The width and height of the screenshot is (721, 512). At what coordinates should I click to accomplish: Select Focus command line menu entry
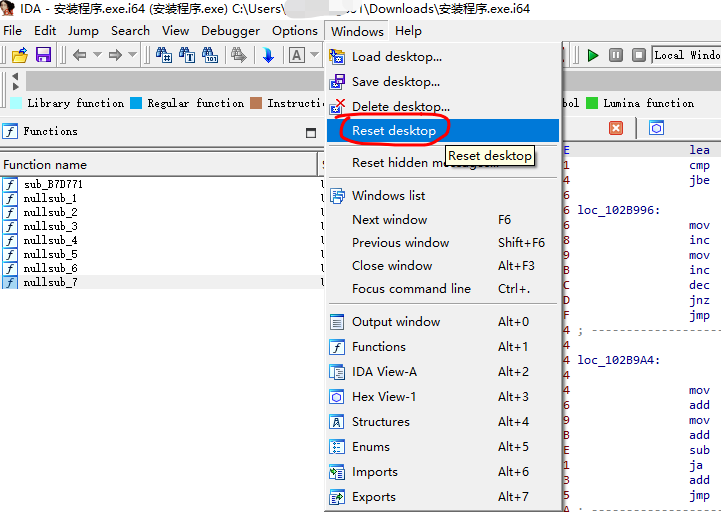443,288
